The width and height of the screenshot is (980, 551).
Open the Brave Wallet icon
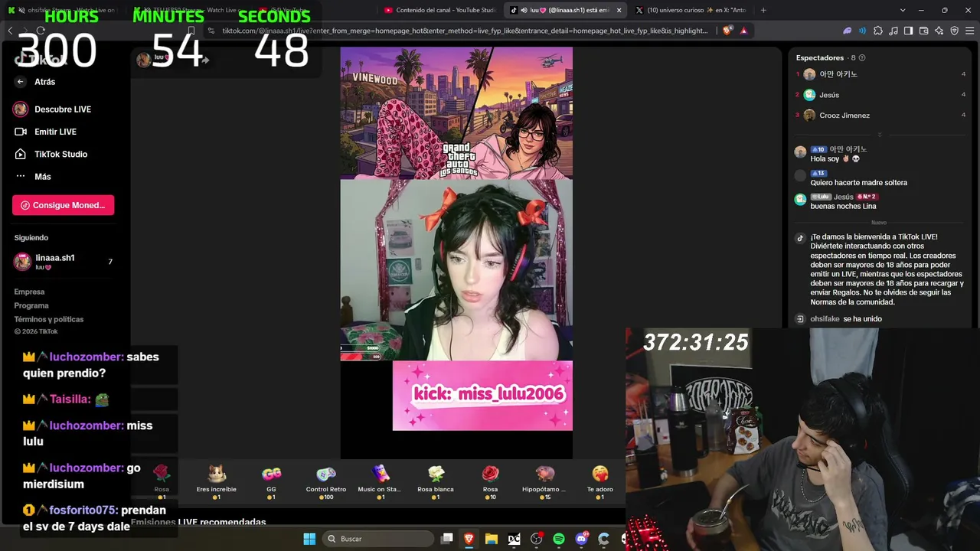(x=923, y=31)
